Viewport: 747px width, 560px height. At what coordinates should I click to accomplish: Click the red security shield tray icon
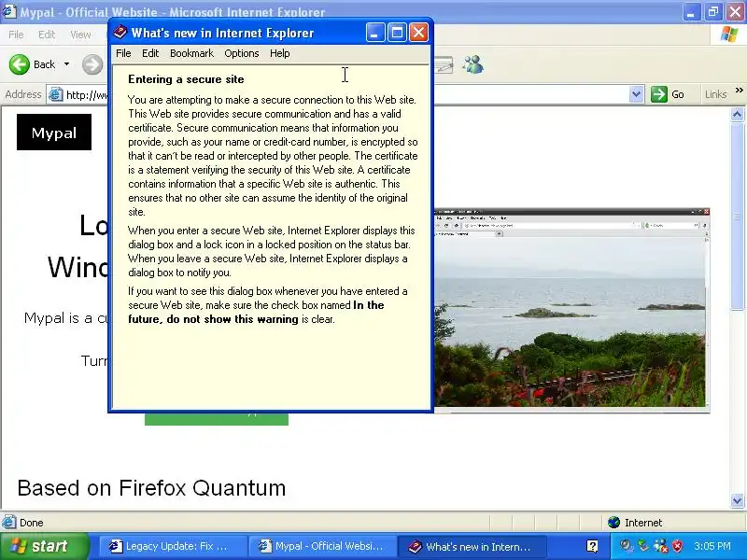pos(677,546)
